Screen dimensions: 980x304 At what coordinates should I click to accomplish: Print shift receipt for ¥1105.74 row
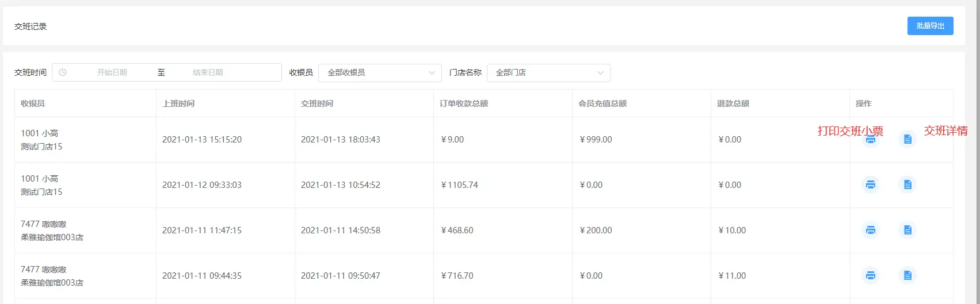click(871, 185)
